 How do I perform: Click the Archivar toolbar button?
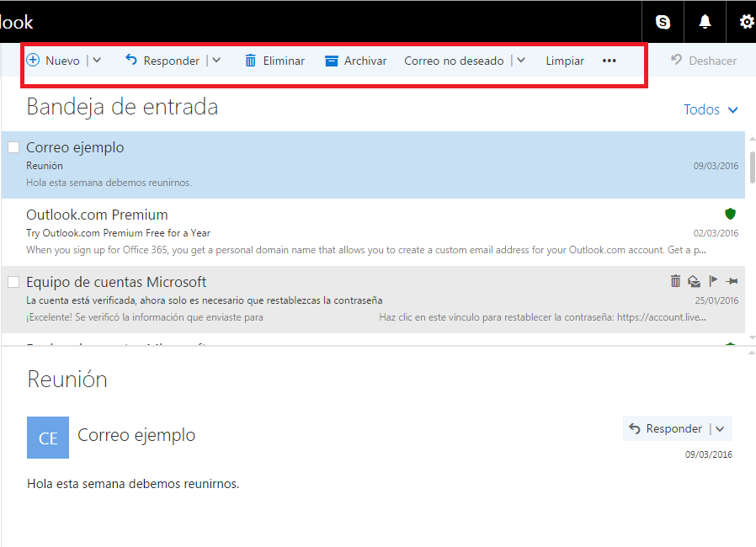(355, 61)
